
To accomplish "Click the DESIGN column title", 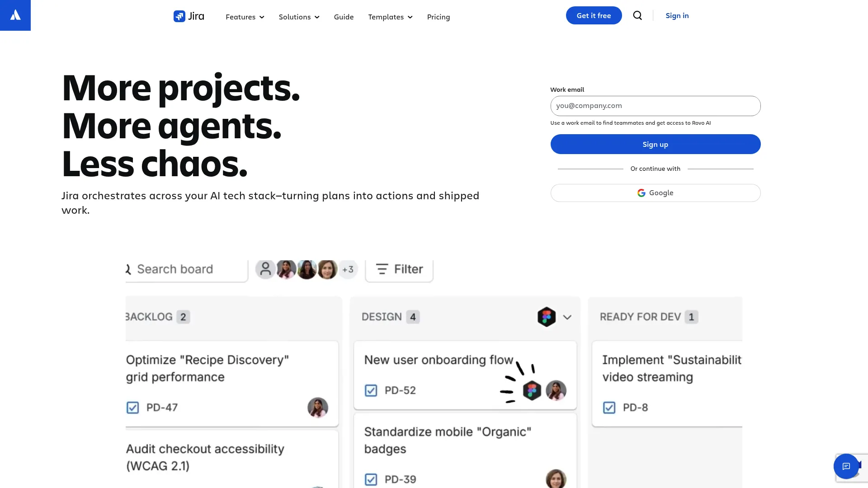I will click(382, 317).
